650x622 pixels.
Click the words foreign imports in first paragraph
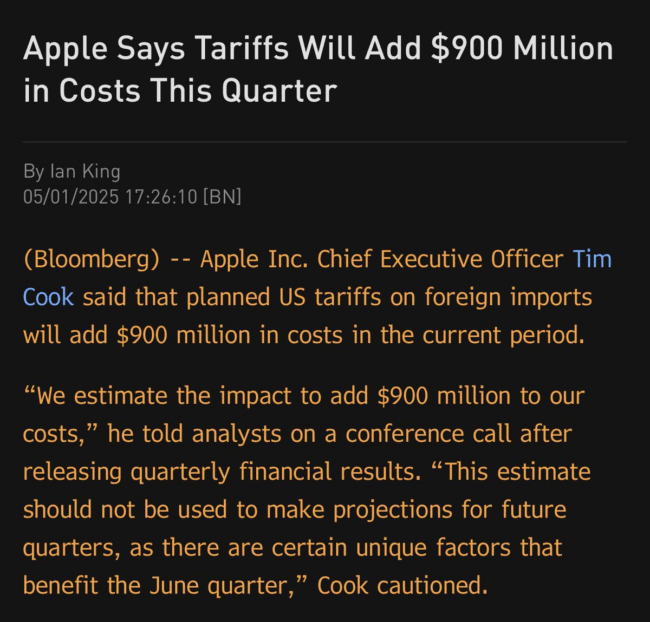[508, 297]
